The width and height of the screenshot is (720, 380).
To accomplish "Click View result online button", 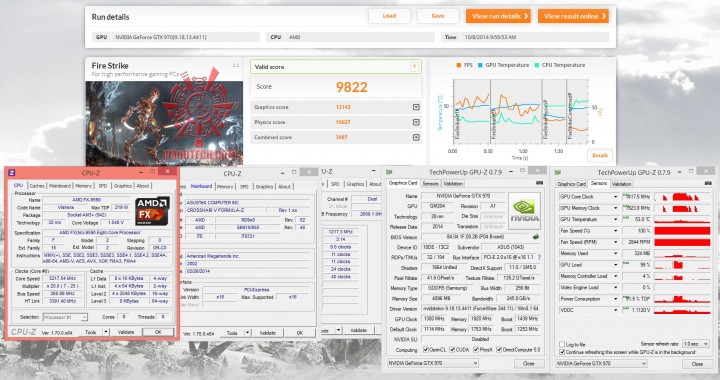I will pos(574,16).
